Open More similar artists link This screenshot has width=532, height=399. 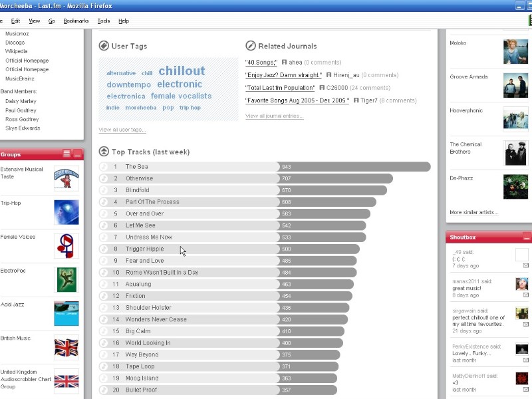(474, 212)
